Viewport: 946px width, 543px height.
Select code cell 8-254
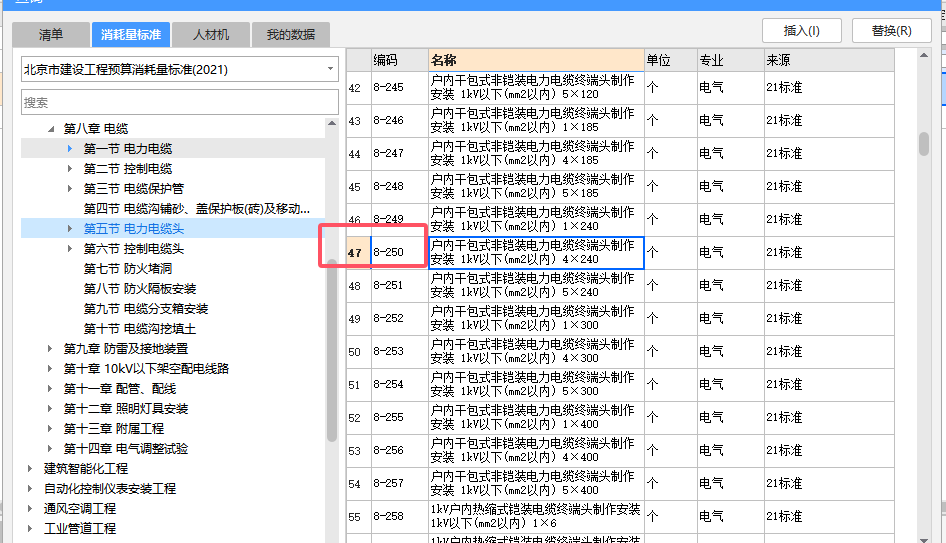[399, 384]
